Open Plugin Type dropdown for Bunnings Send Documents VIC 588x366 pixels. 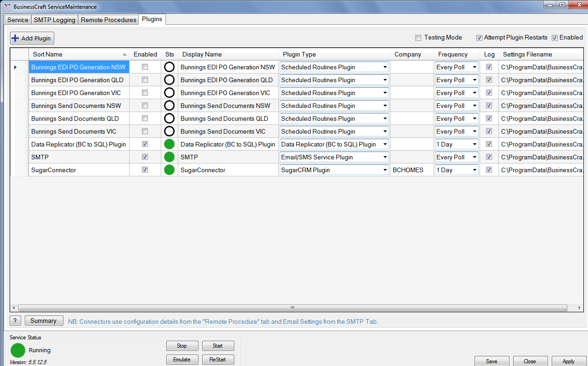(x=384, y=131)
